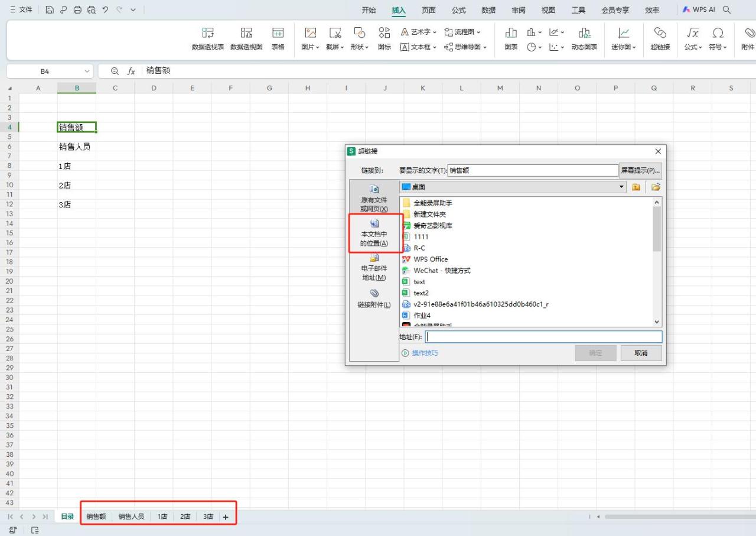The height and width of the screenshot is (536, 756).
Task: Insert a chart (图表)
Action: [511, 39]
